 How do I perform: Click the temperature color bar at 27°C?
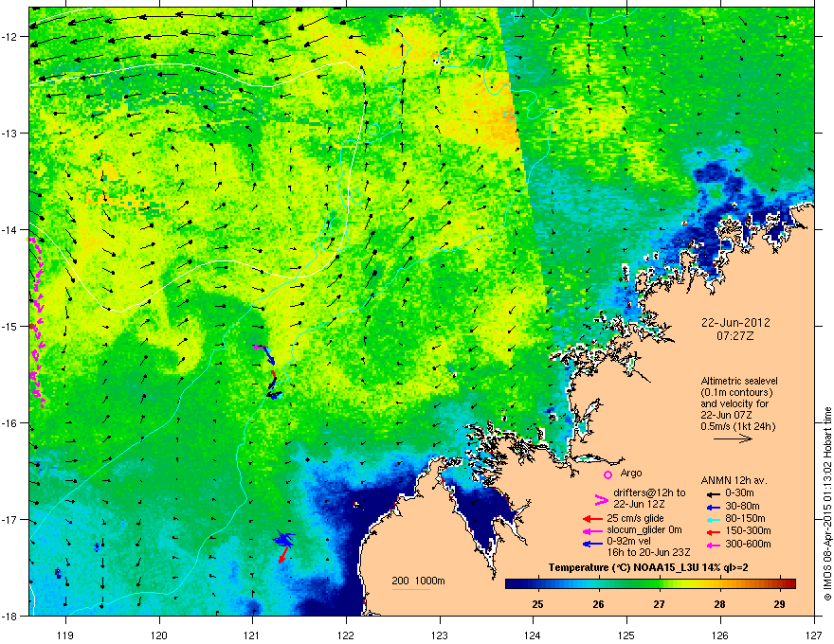[660, 583]
